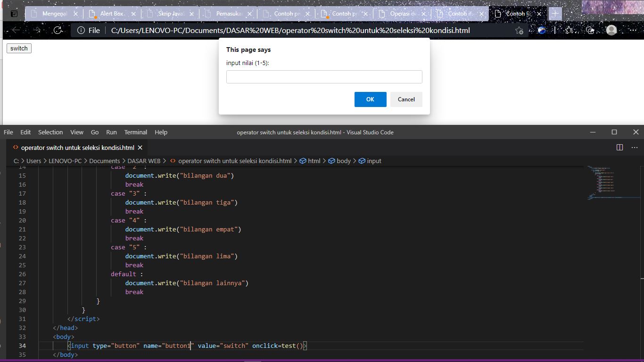Click the html breadcrumb item

click(x=314, y=161)
